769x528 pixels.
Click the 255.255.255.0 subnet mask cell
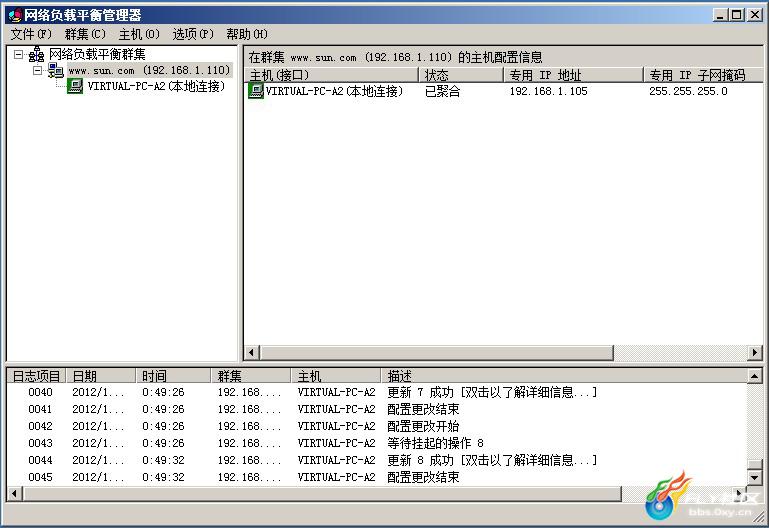688,91
